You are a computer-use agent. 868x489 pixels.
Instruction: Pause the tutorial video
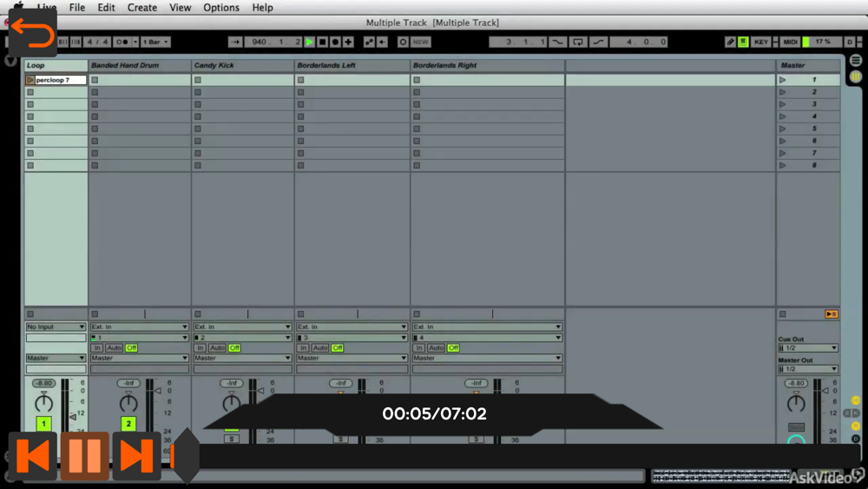click(85, 456)
